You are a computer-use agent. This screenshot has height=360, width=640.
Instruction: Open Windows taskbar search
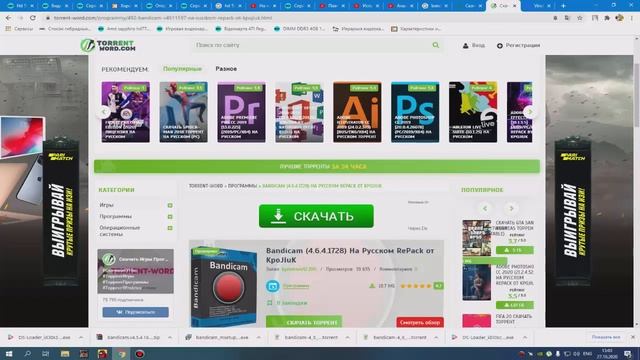(27, 353)
